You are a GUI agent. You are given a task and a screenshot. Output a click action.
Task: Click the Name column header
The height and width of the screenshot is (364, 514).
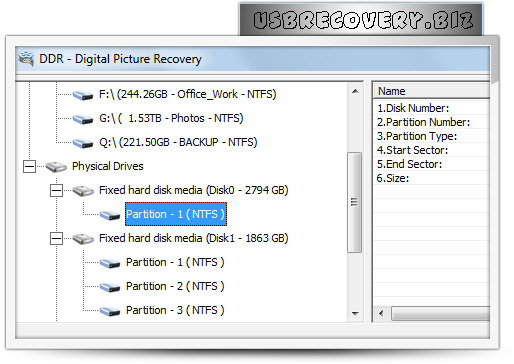click(431, 91)
